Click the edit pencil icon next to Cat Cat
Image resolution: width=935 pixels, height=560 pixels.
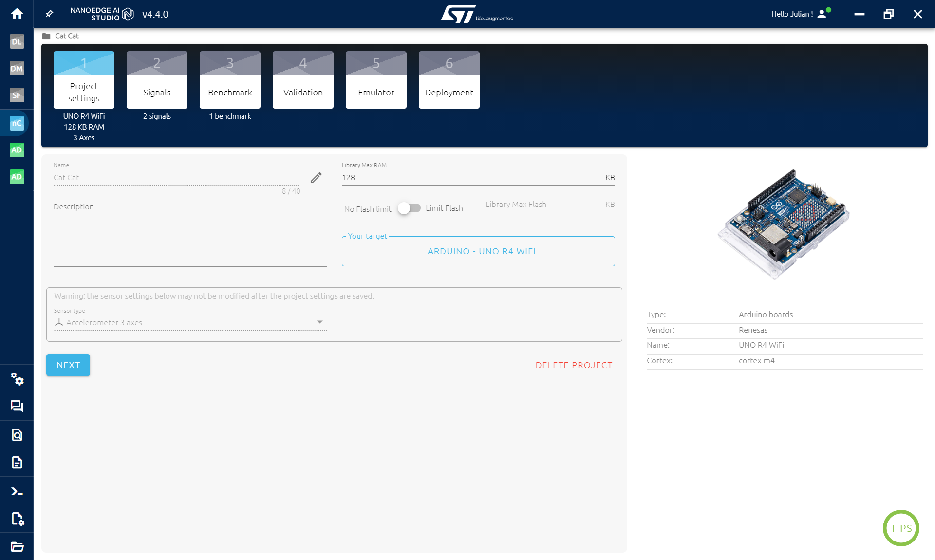(x=317, y=177)
